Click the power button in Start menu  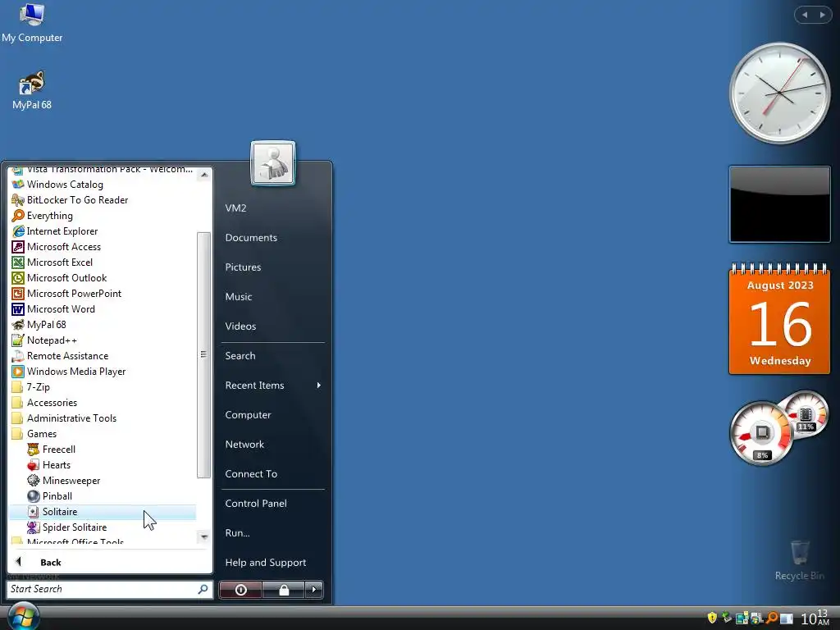(x=240, y=590)
